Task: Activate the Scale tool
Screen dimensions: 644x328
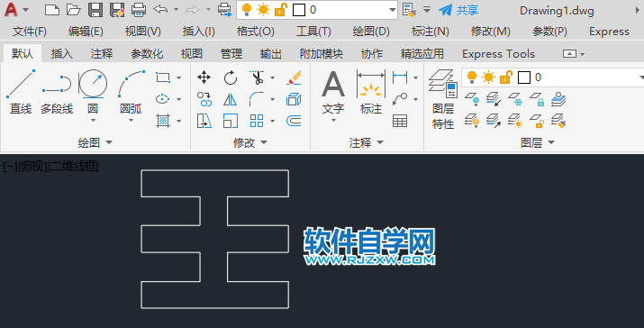Action: (x=231, y=121)
